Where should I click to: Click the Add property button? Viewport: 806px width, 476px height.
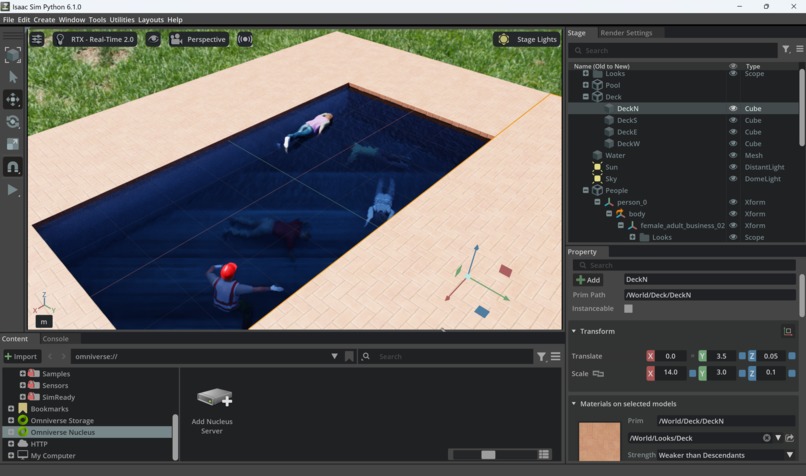point(588,280)
